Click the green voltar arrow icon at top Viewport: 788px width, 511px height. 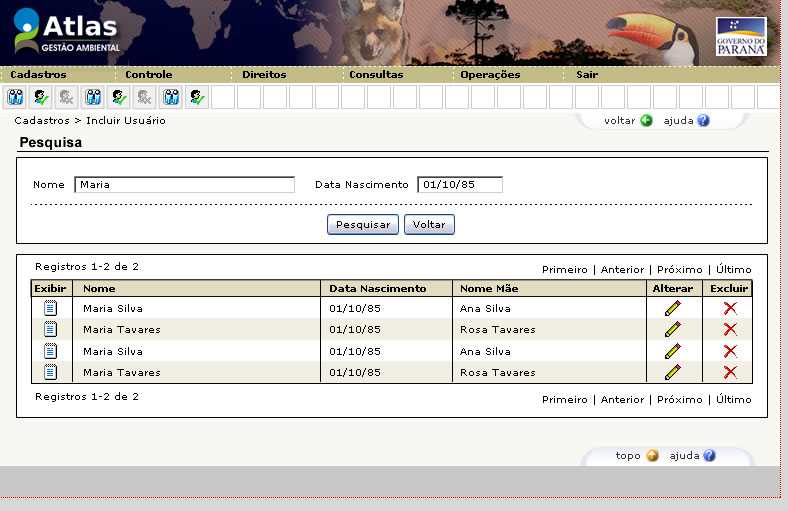click(646, 121)
